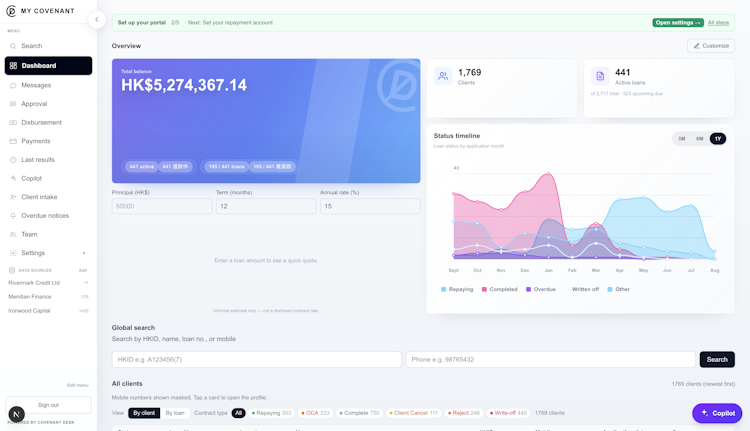Switch the timeline to 3M range

(682, 139)
